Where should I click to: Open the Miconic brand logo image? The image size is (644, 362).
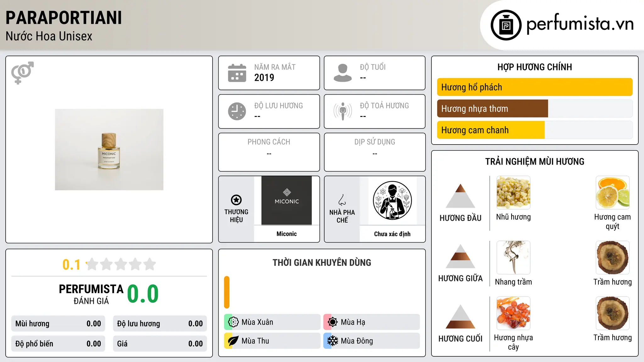tap(286, 200)
